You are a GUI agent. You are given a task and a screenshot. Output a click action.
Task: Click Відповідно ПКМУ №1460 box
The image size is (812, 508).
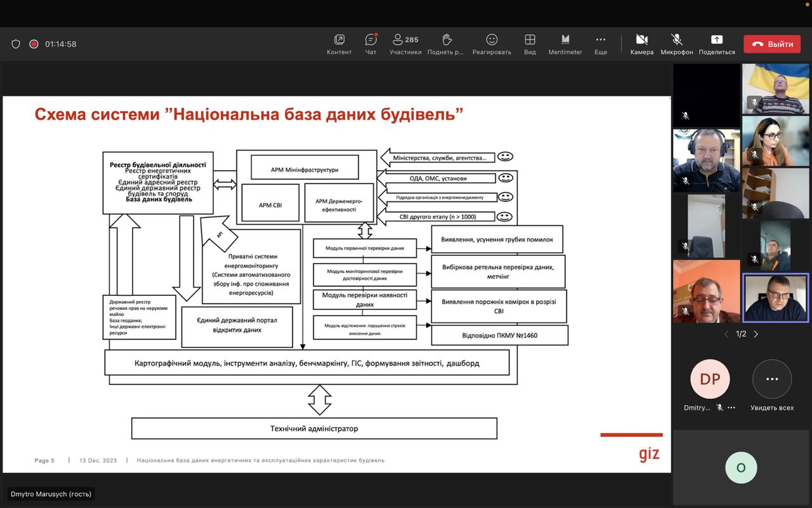(x=499, y=335)
